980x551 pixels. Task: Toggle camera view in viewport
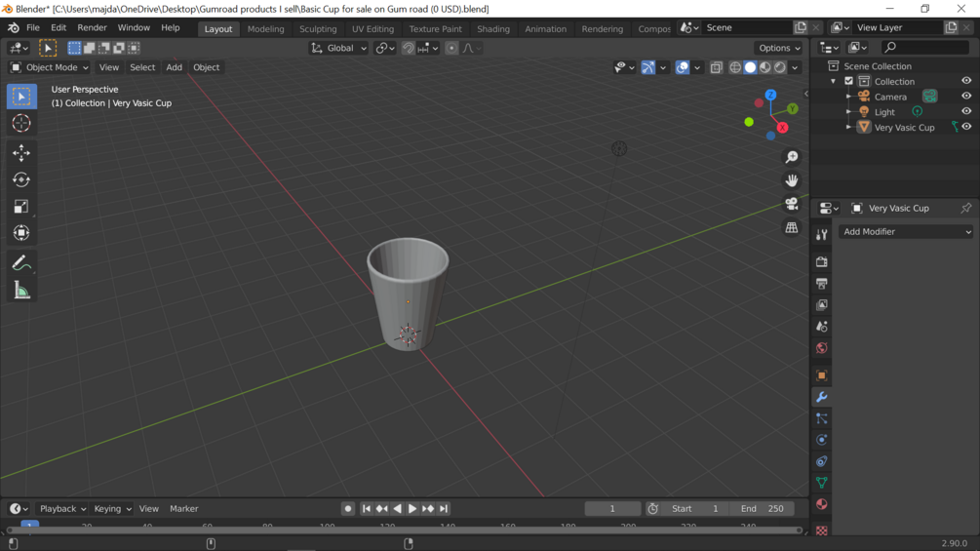[x=792, y=204]
